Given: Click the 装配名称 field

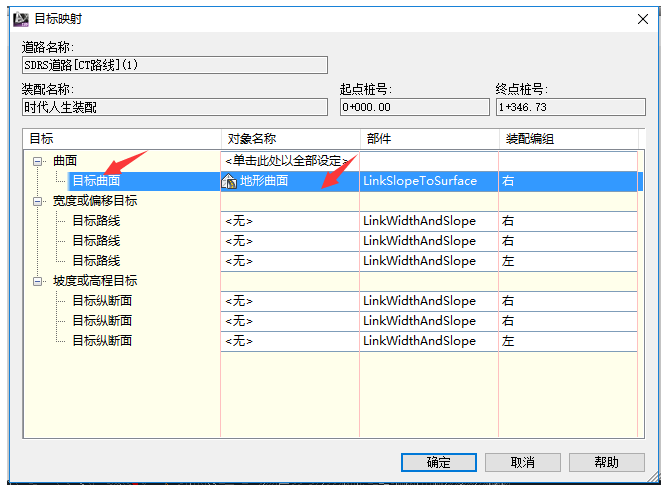Looking at the screenshot, I should [175, 107].
